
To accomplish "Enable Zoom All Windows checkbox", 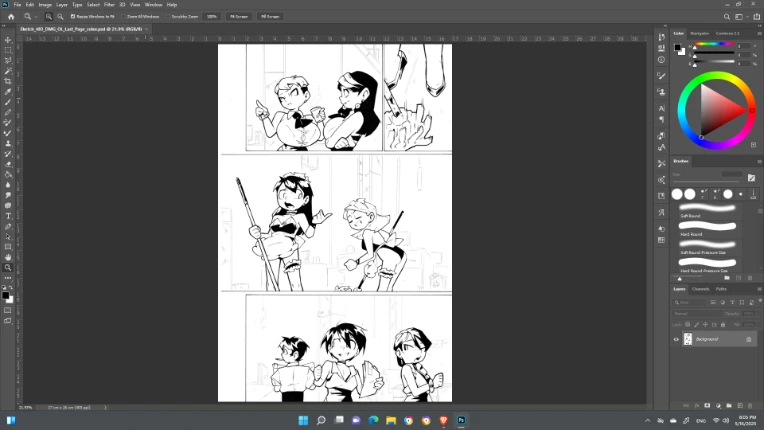I will pos(124,17).
